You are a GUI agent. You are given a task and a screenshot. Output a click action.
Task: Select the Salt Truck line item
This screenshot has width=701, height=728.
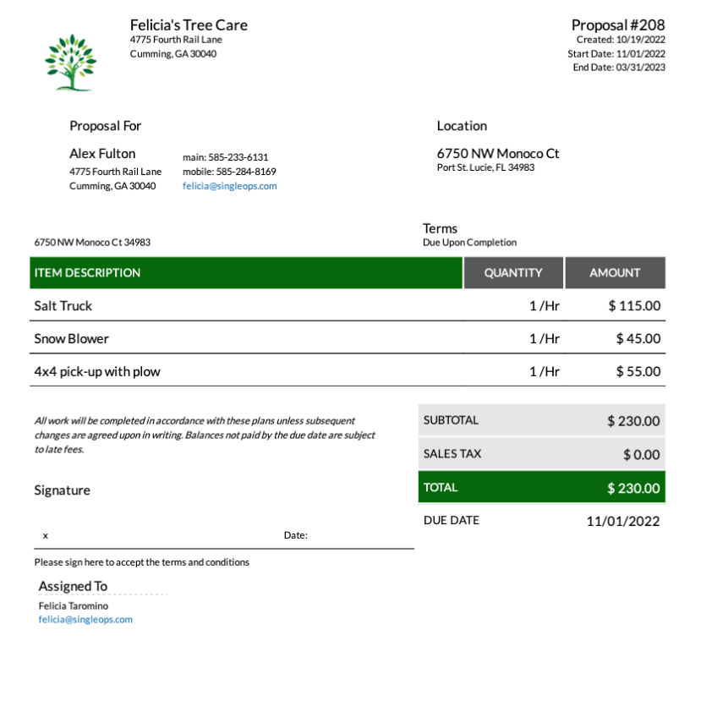coord(63,306)
